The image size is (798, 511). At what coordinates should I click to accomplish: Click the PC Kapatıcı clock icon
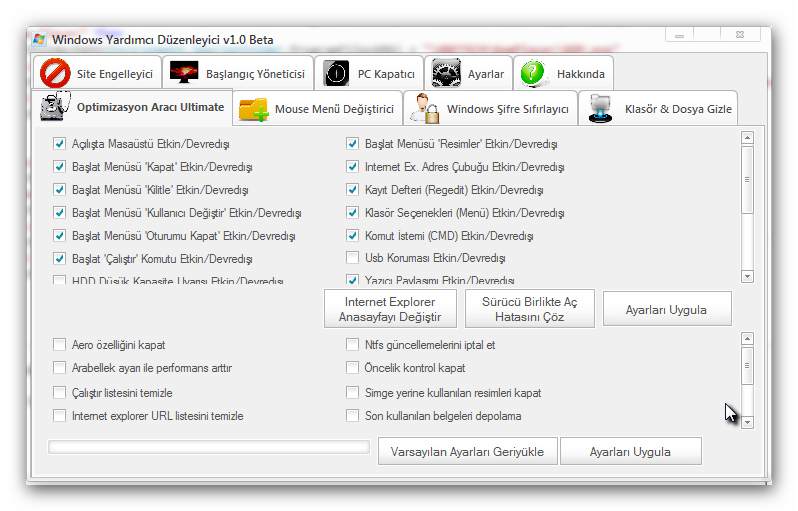[x=338, y=73]
